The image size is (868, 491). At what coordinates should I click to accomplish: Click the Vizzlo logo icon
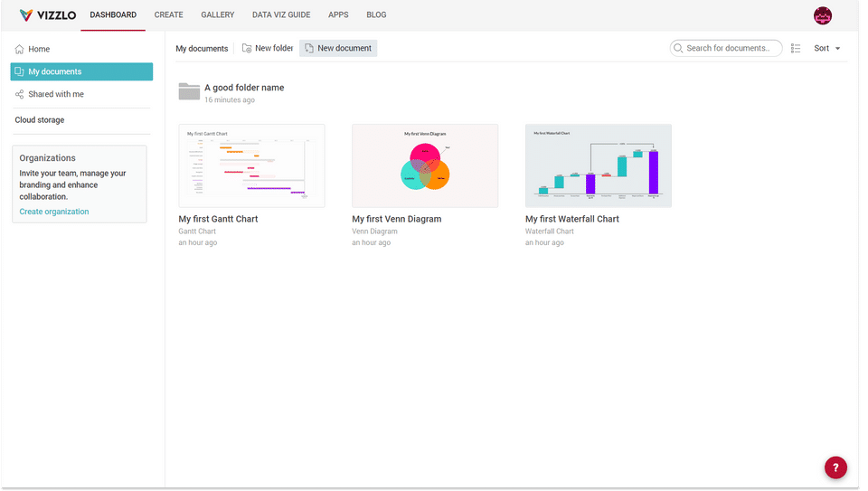pyautogui.click(x=25, y=15)
